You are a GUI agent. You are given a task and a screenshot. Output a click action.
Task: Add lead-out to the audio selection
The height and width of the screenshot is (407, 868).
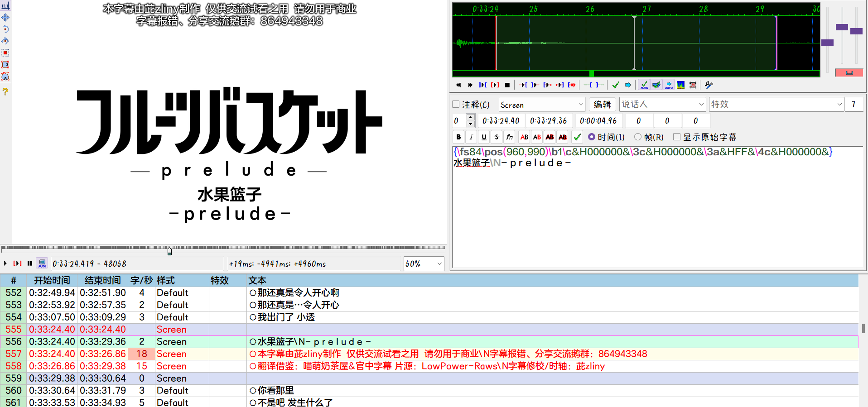click(600, 85)
